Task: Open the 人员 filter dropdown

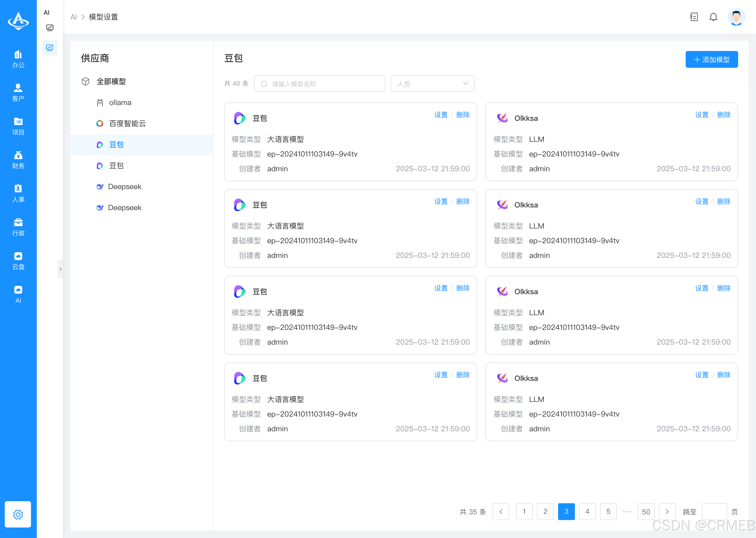Action: (432, 84)
